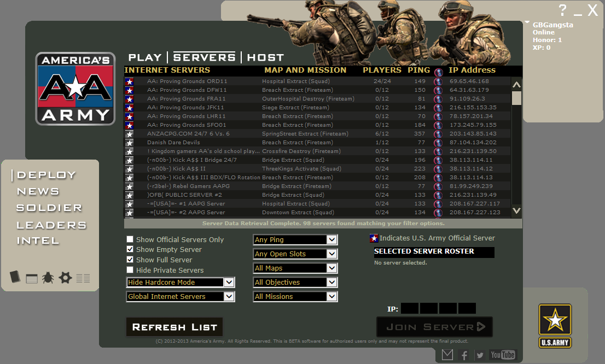Open the settings gear icon
The image size is (605, 364).
tap(65, 277)
